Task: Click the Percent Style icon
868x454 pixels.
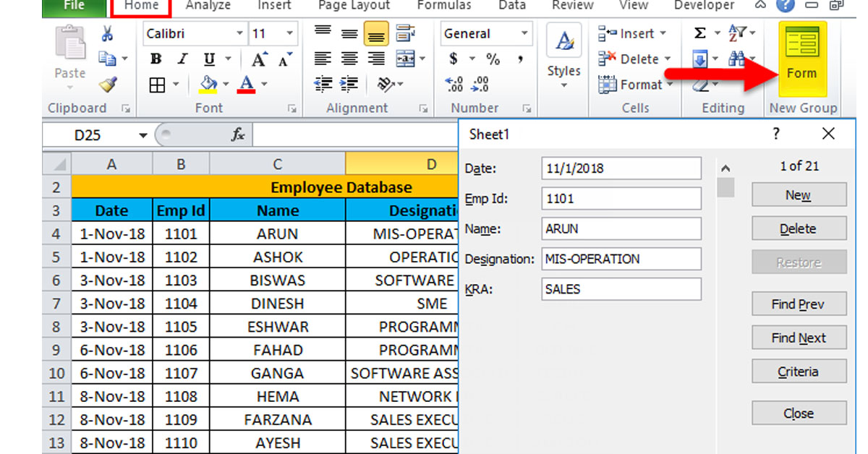Action: click(493, 59)
